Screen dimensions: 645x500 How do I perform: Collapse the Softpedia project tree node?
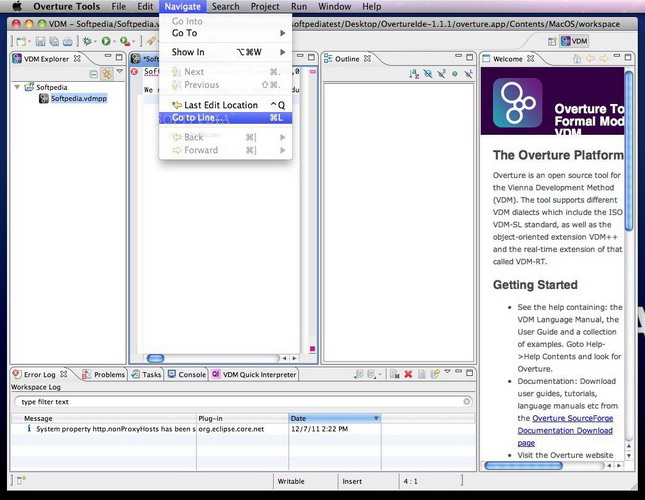(17, 87)
